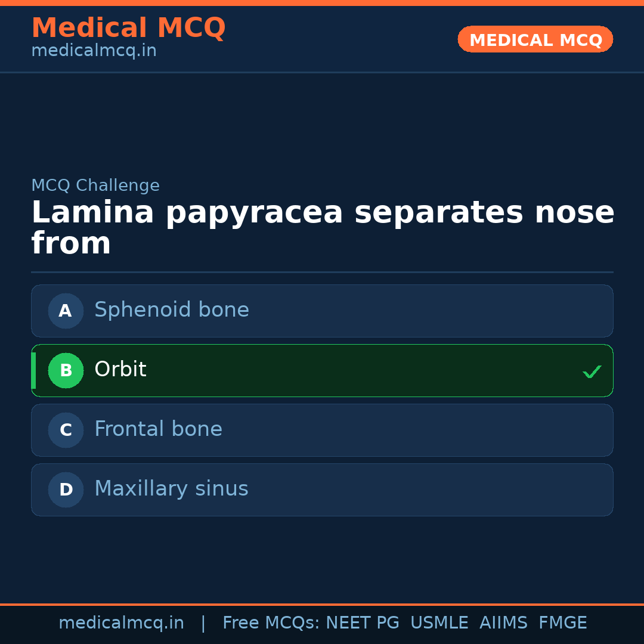Viewport: 644px width, 644px height.
Task: Click the letter A circle icon
Action: [66, 311]
